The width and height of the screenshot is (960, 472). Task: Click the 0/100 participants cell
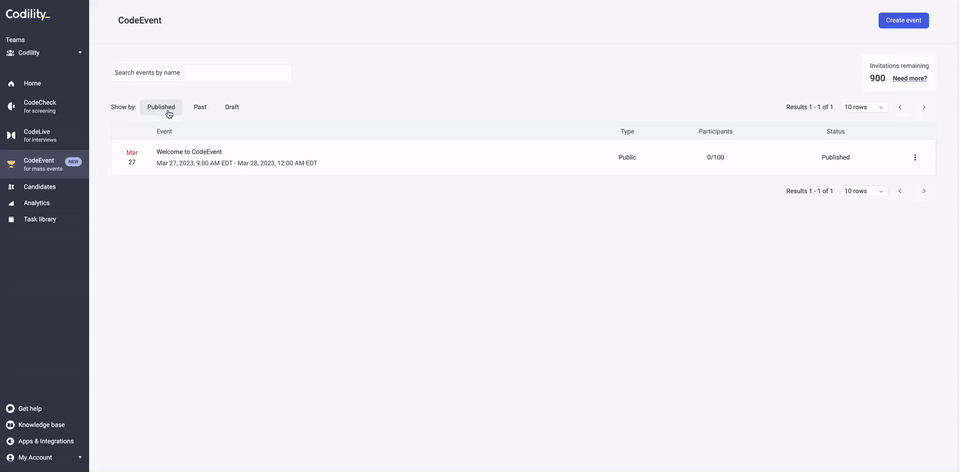click(715, 157)
